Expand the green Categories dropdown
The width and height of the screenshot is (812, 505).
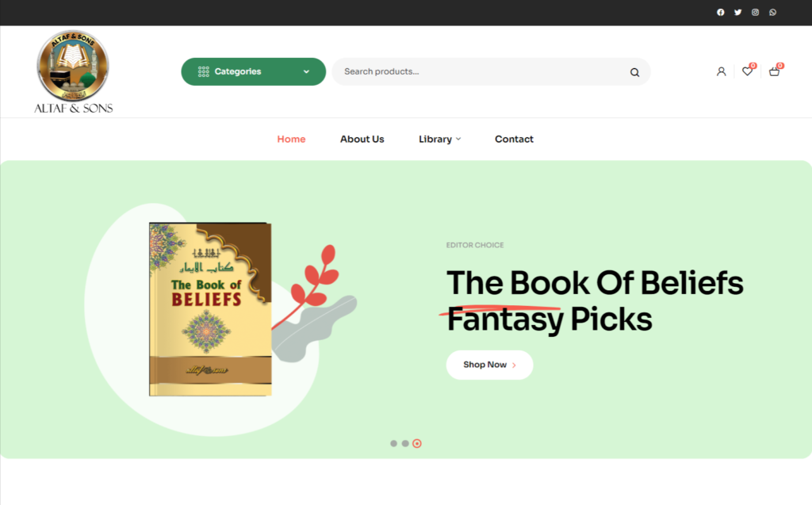(253, 71)
